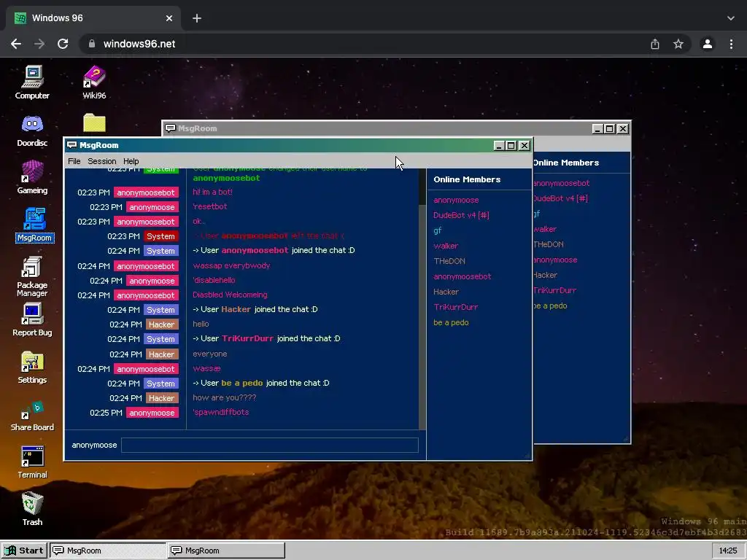Go back using the browser back arrow

16,44
